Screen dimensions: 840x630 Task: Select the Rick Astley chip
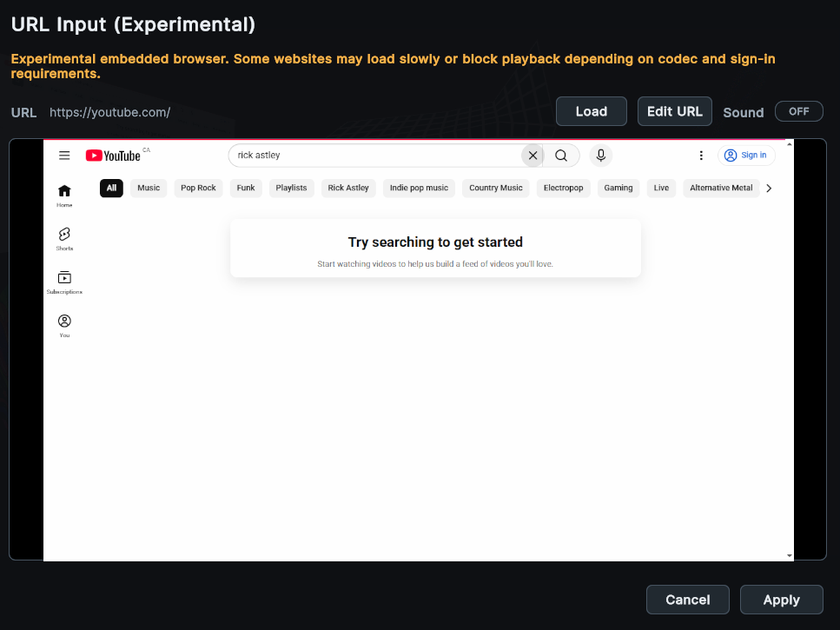coord(348,188)
